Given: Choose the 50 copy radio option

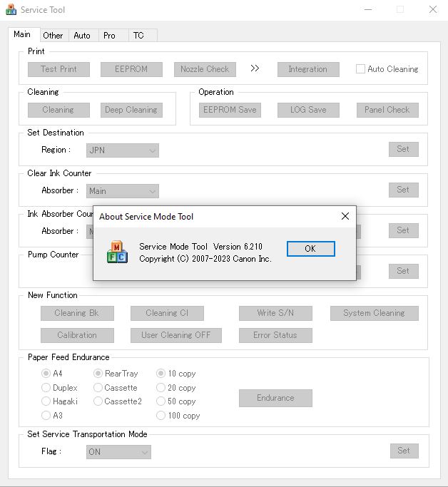Looking at the screenshot, I should click(161, 401).
